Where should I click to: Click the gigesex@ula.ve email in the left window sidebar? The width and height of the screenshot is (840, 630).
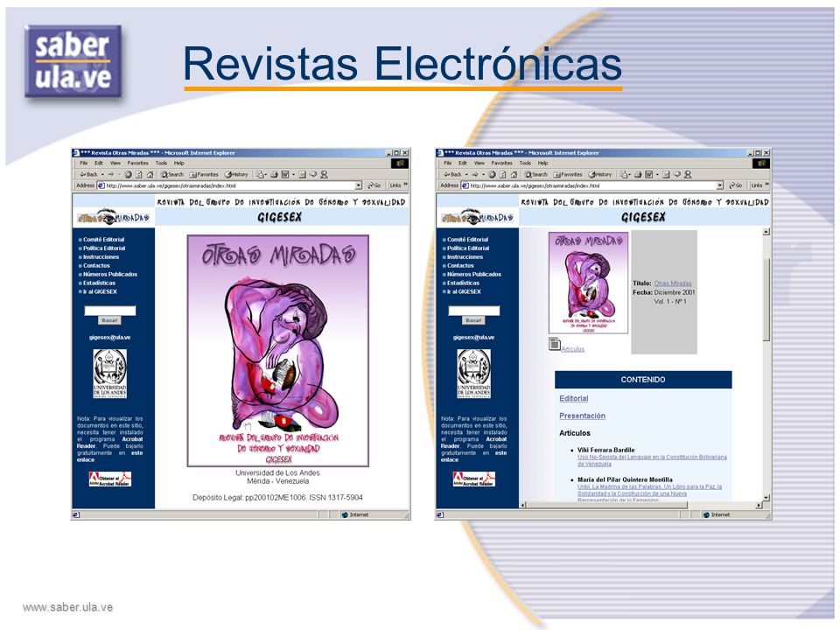click(110, 338)
